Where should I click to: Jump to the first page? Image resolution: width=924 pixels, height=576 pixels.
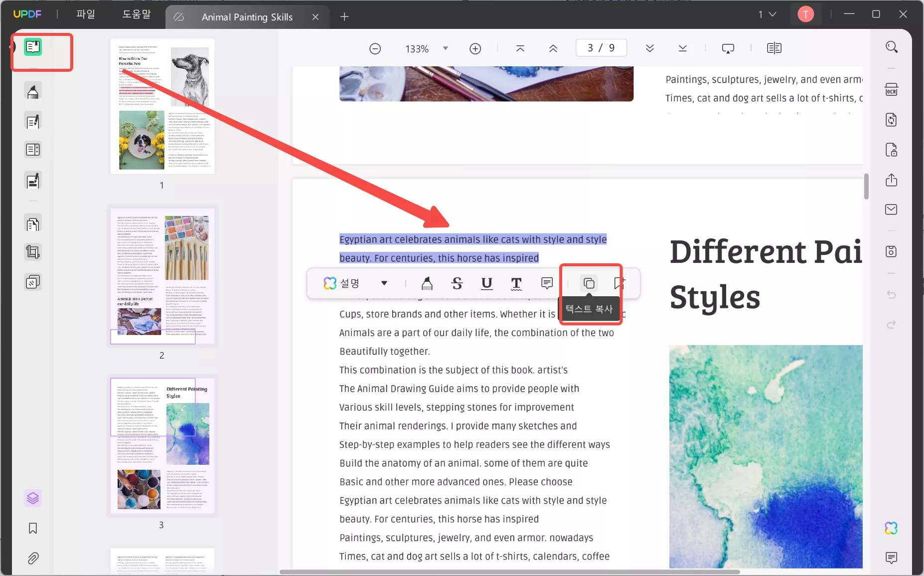click(x=520, y=48)
